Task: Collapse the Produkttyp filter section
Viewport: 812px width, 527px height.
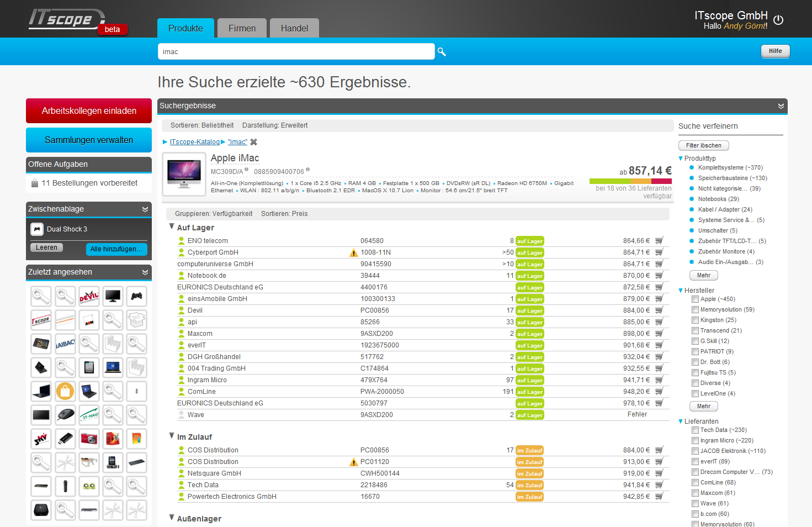Action: coord(681,159)
